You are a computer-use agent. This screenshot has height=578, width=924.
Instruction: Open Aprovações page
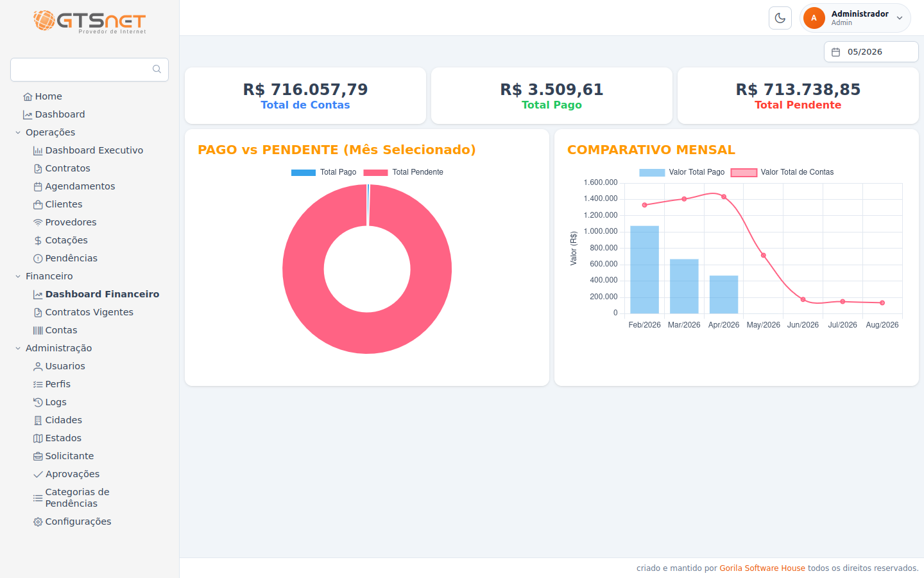point(73,474)
